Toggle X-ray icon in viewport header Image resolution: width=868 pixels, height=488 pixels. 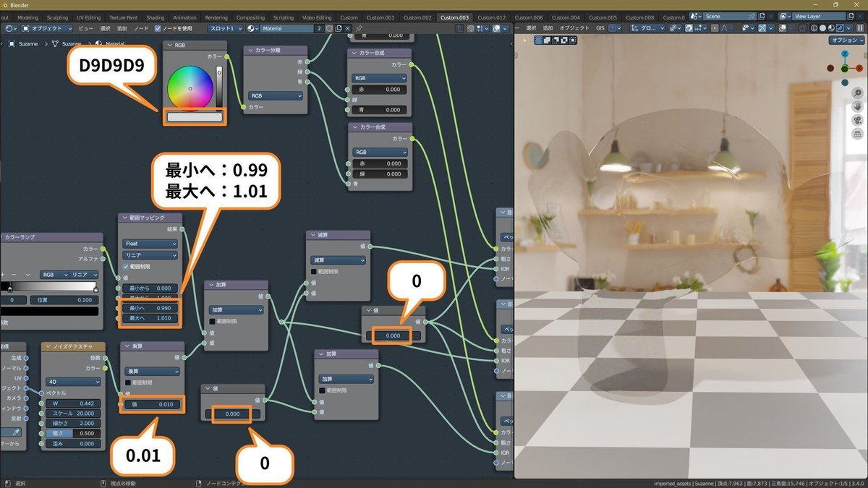click(x=803, y=28)
